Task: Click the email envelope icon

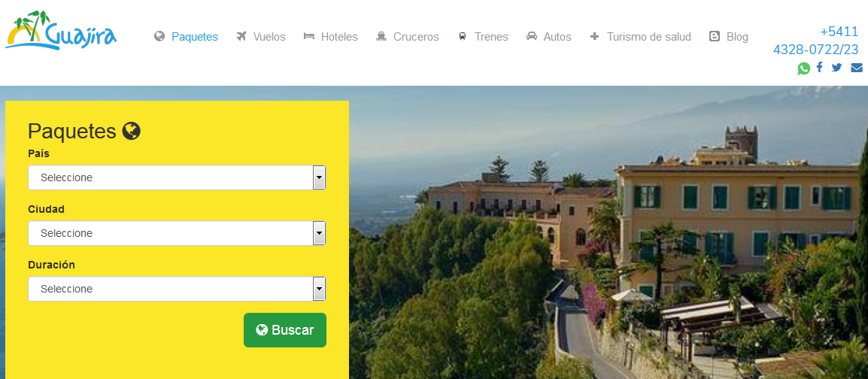Action: tap(857, 68)
